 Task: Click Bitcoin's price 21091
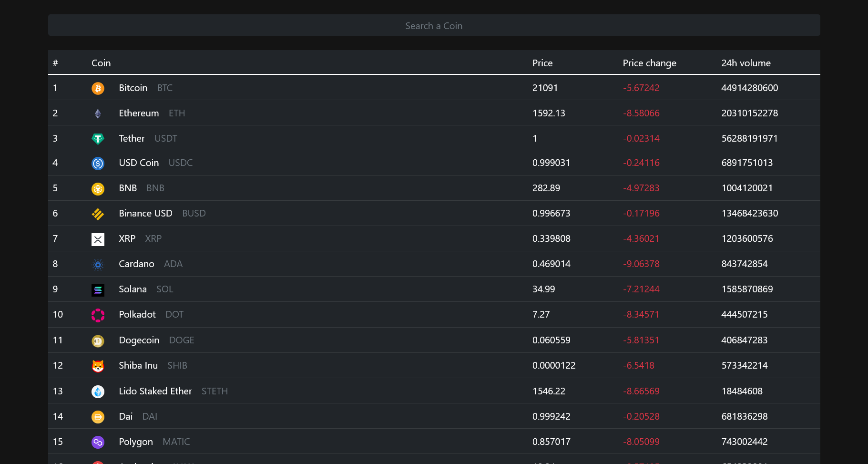pyautogui.click(x=545, y=88)
